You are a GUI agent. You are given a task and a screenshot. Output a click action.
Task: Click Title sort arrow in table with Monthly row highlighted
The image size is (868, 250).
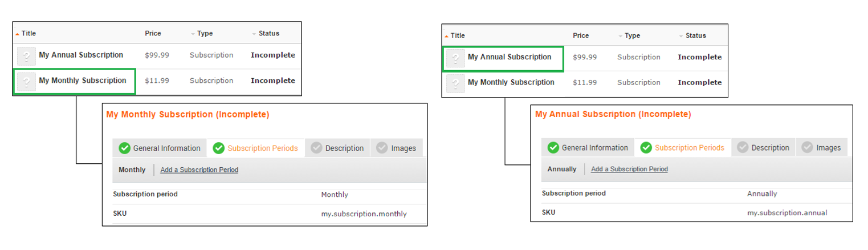17,34
